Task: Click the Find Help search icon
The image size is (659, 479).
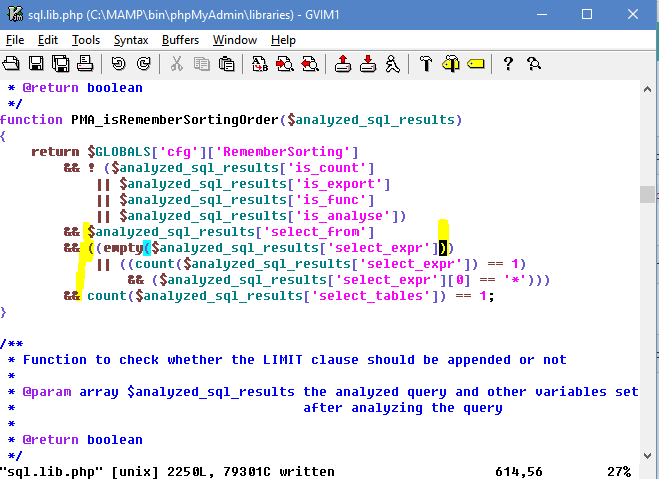Action: 533,64
